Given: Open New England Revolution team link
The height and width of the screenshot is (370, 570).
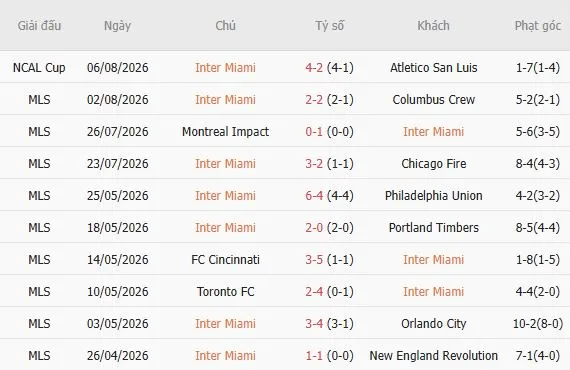Looking at the screenshot, I should tap(434, 355).
